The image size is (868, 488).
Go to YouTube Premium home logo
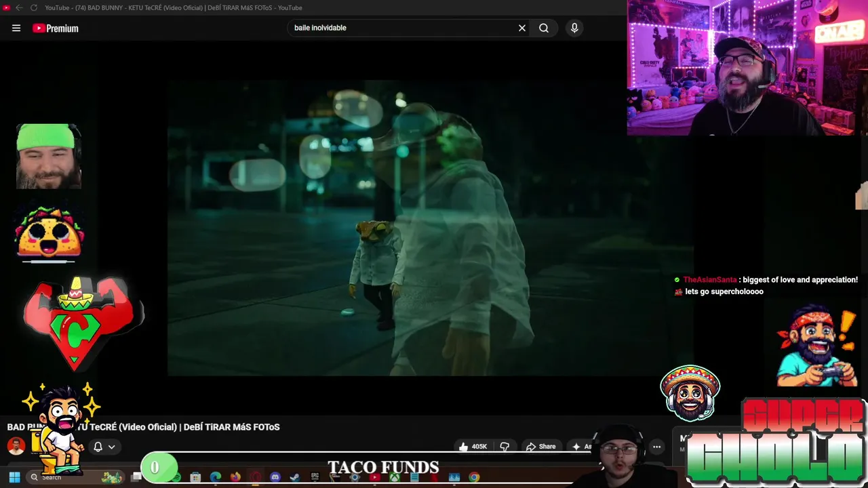coord(56,28)
